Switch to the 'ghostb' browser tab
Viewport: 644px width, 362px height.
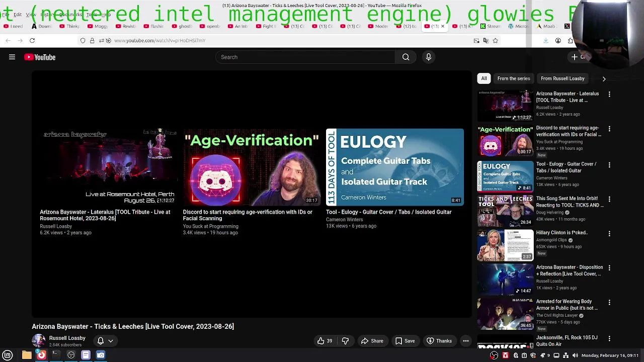click(x=182, y=26)
